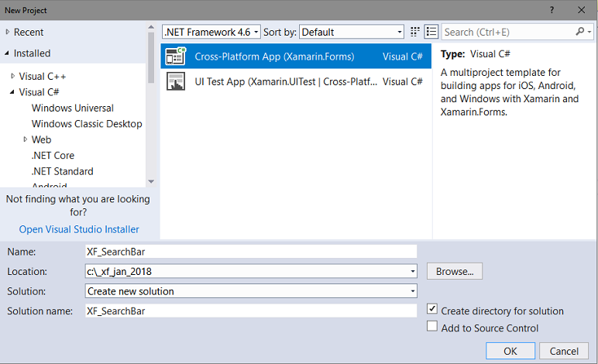Image resolution: width=598 pixels, height=364 pixels.
Task: Open the help question mark button
Action: tap(552, 10)
